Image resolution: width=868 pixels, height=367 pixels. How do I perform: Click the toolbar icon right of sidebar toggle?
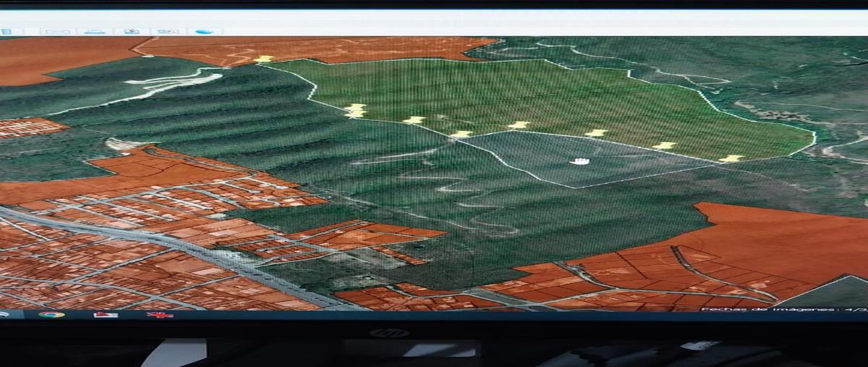pyautogui.click(x=56, y=32)
